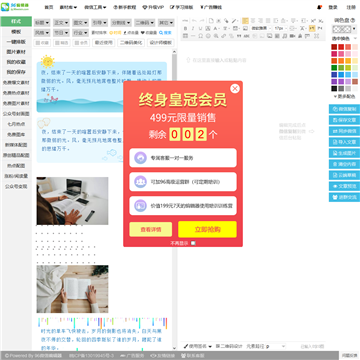This screenshot has height=360, width=360.
Task: Expand 更多配色 under color palette
Action: [x=344, y=96]
